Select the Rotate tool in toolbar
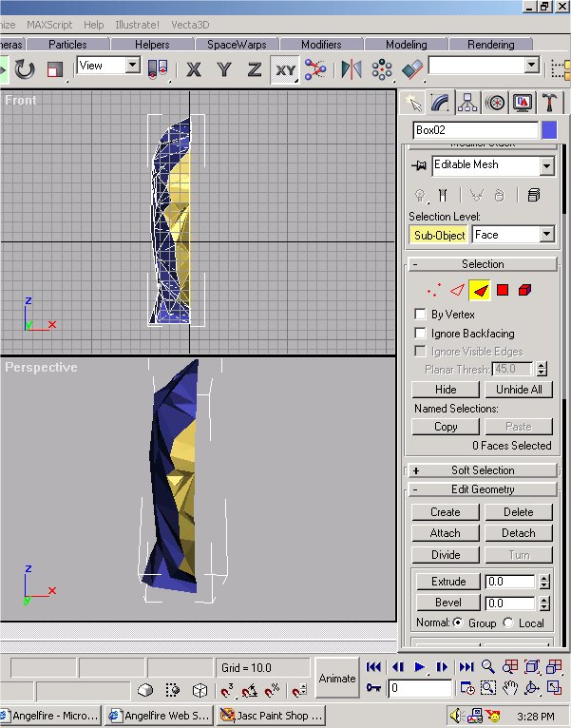 point(25,68)
